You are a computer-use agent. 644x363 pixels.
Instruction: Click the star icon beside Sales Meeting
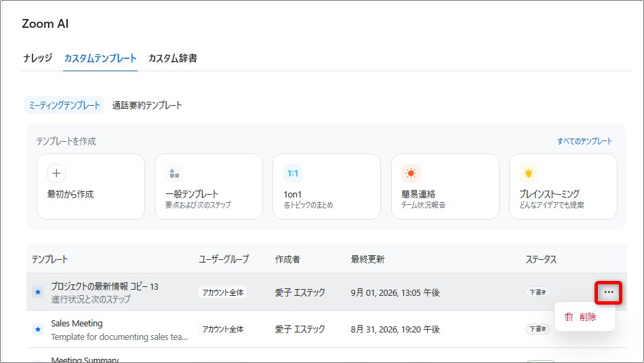[38, 329]
